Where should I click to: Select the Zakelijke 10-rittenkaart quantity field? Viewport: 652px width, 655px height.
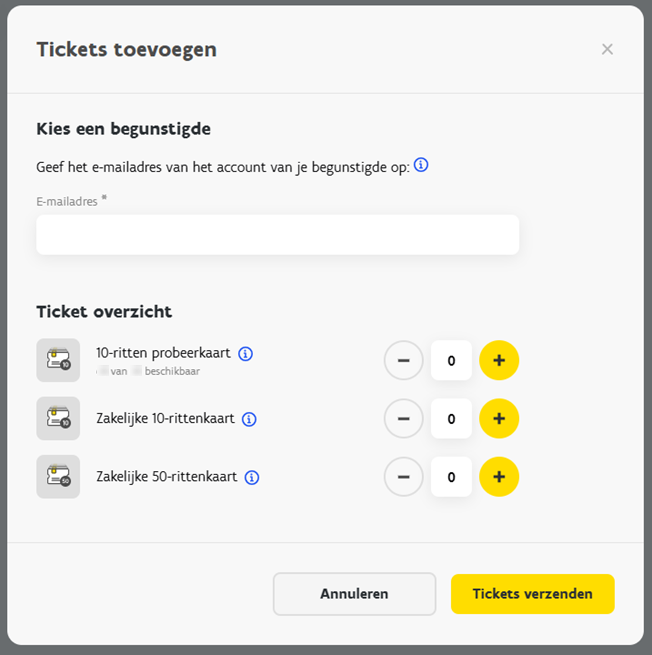pos(451,418)
